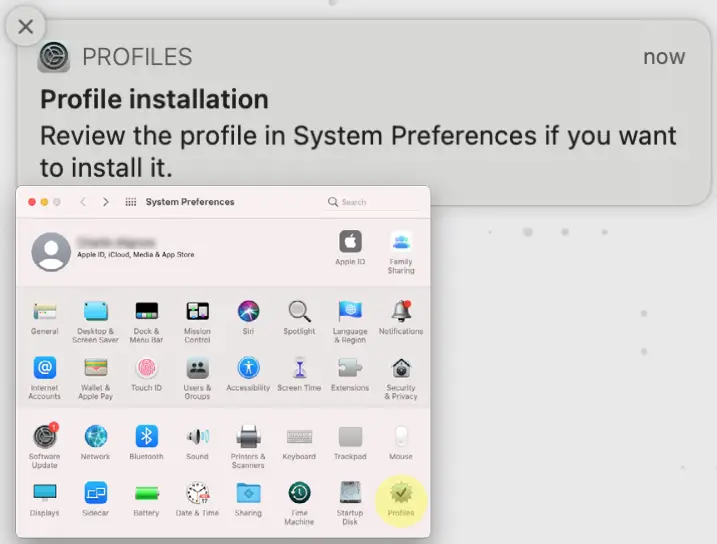
Task: Open Printers & Scanners pane
Action: tap(248, 446)
